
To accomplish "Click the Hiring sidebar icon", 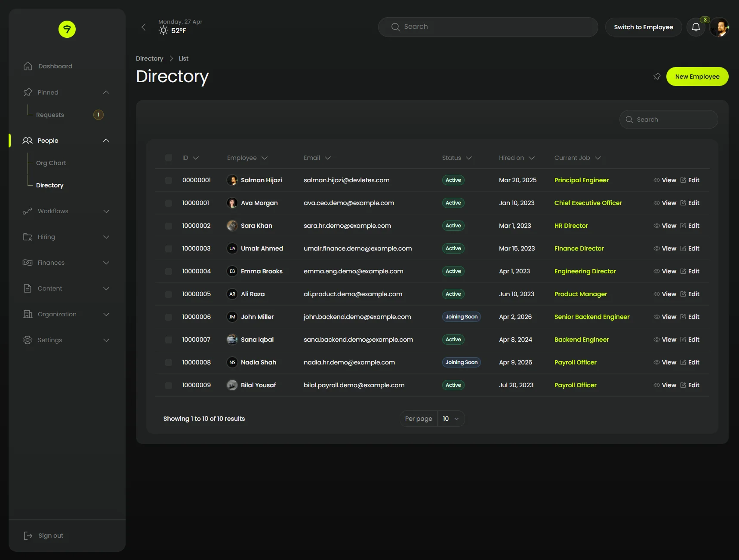I will [27, 237].
